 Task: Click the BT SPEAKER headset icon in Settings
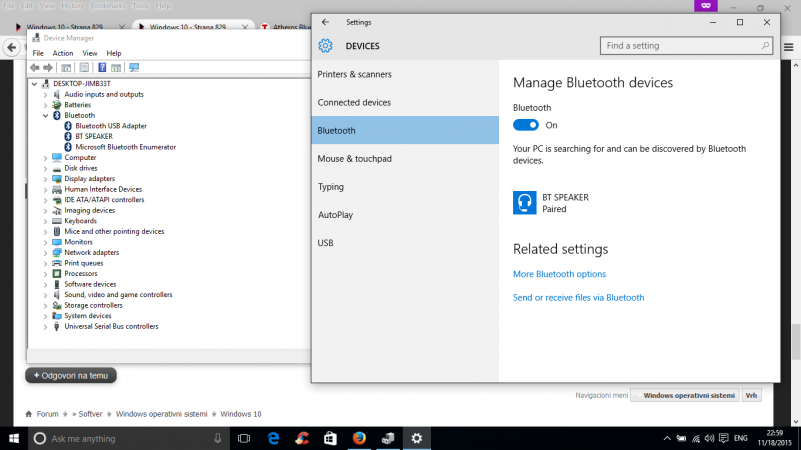point(525,203)
